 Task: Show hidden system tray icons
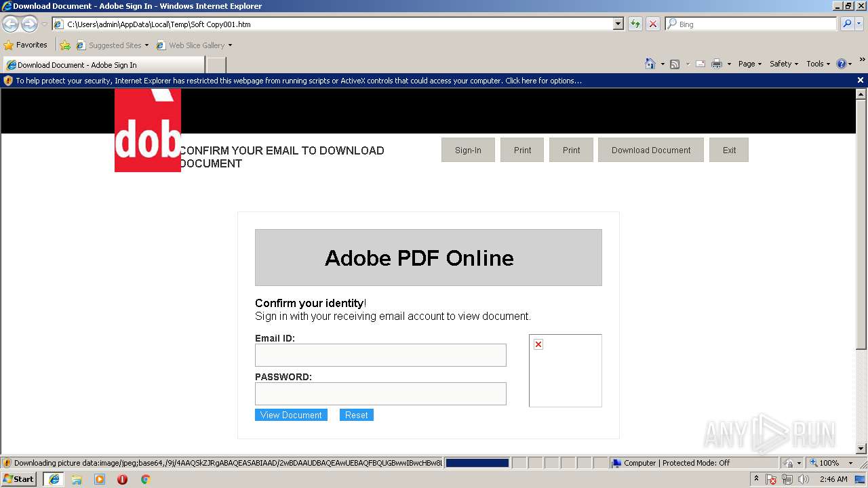[x=756, y=479]
